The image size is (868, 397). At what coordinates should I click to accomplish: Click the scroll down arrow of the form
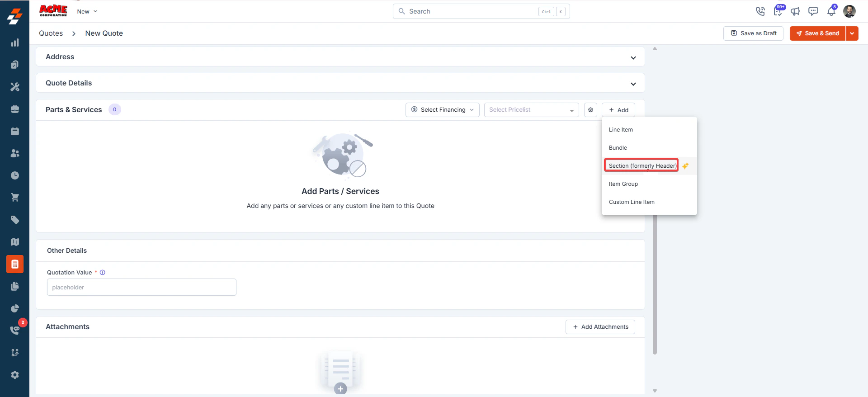coord(655,391)
